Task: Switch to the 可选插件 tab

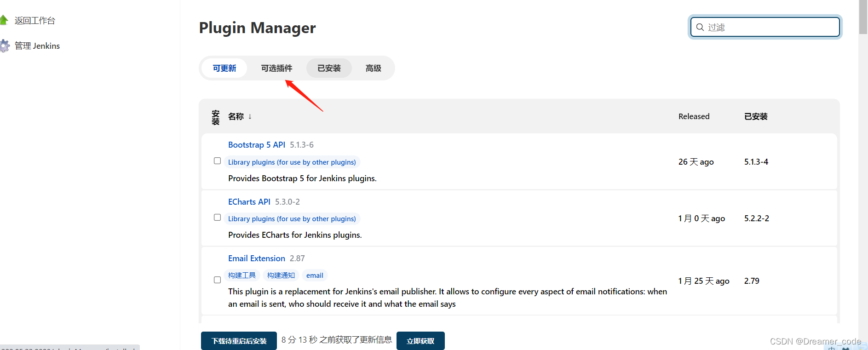Action: click(x=276, y=68)
